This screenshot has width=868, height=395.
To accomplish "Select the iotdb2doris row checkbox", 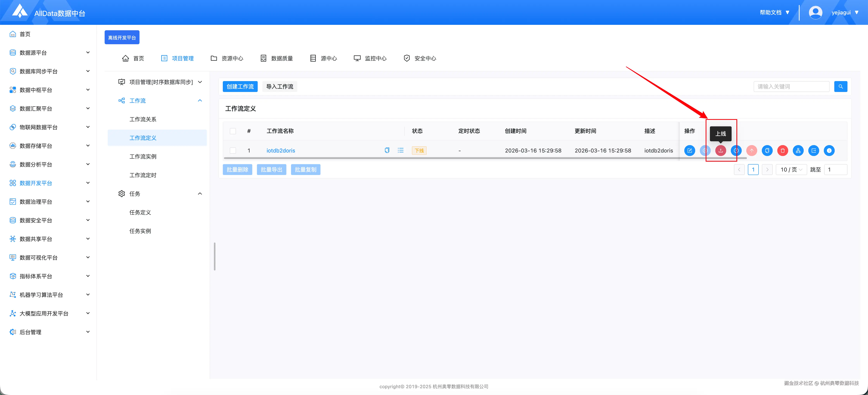I will click(x=233, y=150).
